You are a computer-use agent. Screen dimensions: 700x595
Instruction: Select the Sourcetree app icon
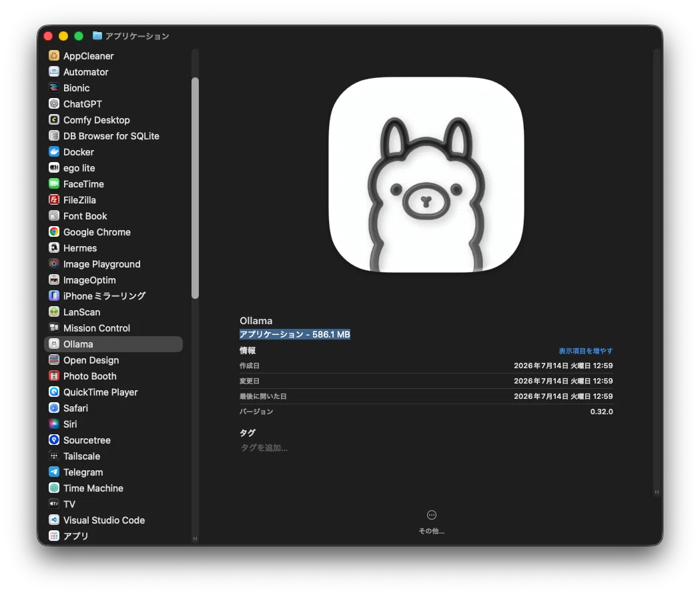[54, 440]
